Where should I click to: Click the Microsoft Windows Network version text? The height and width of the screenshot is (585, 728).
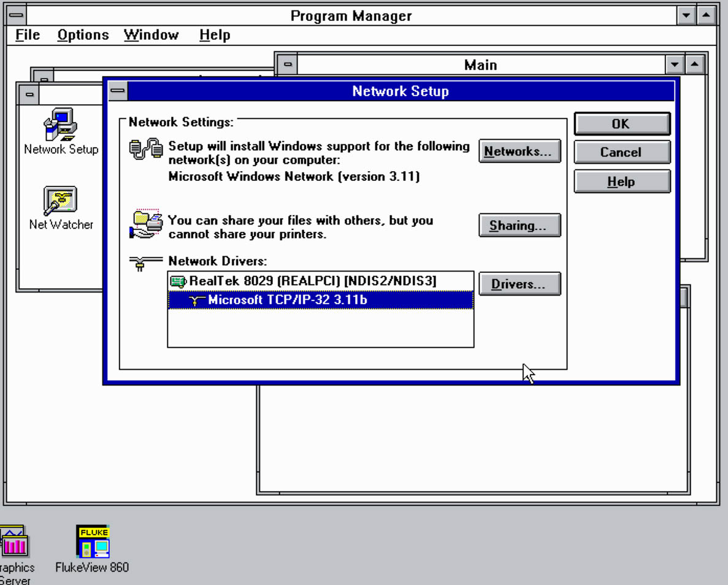coord(294,177)
